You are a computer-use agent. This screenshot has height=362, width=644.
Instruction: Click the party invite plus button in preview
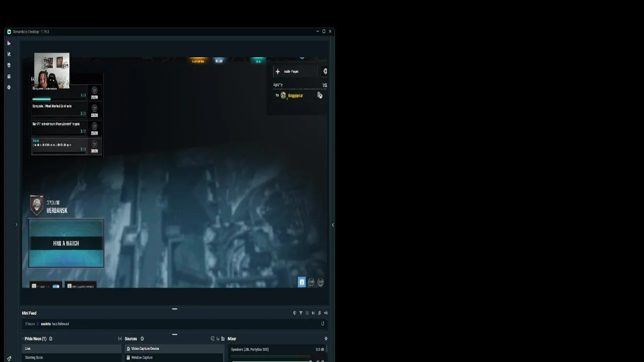point(278,71)
